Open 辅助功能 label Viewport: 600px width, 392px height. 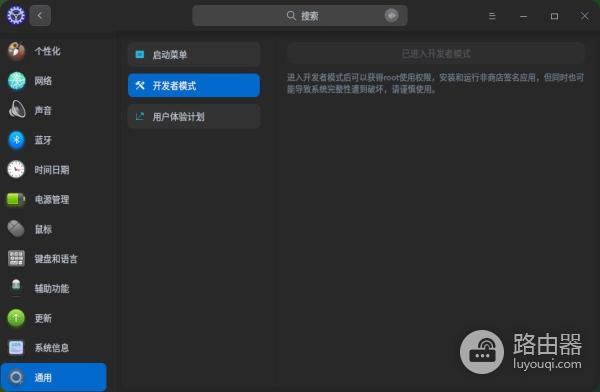click(x=52, y=288)
